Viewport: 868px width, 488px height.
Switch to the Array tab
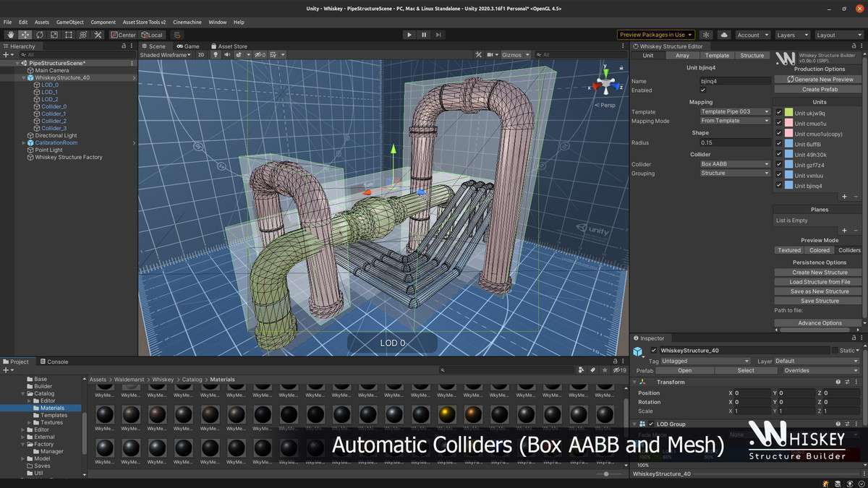(x=682, y=56)
